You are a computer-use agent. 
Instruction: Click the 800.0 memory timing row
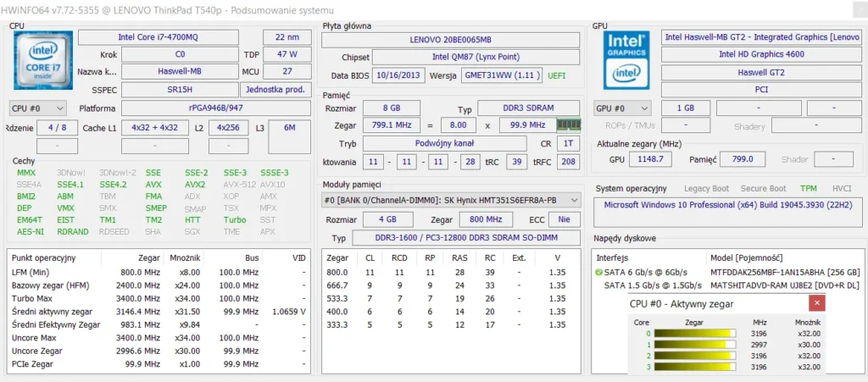[451, 273]
